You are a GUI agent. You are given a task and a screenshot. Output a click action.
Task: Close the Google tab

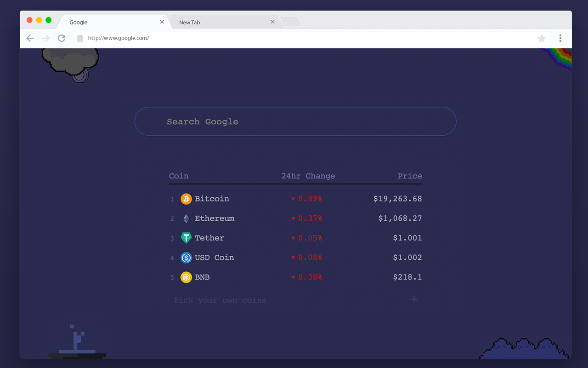[162, 22]
